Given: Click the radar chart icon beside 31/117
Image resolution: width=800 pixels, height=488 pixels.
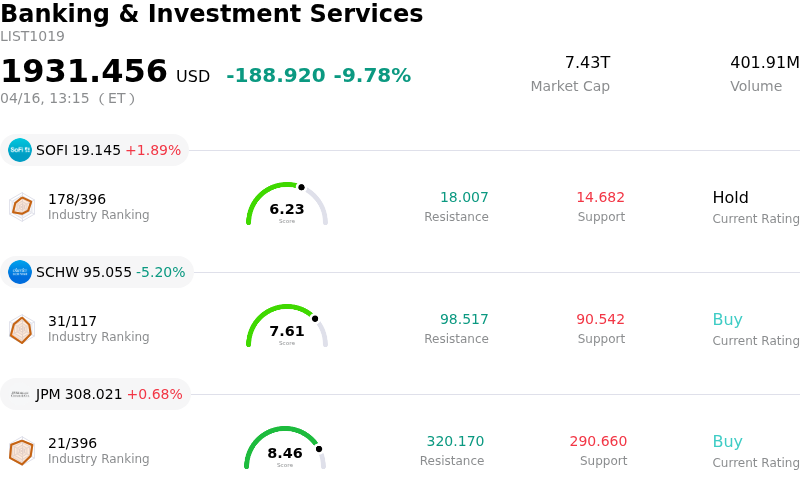Looking at the screenshot, I should click(21, 329).
